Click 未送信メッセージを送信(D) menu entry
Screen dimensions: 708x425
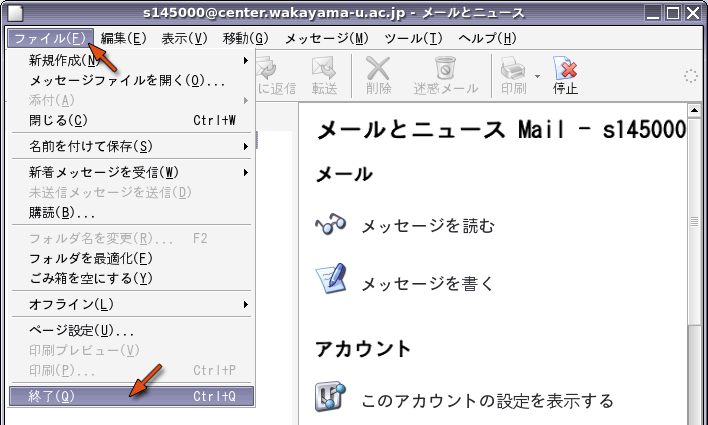[131, 192]
